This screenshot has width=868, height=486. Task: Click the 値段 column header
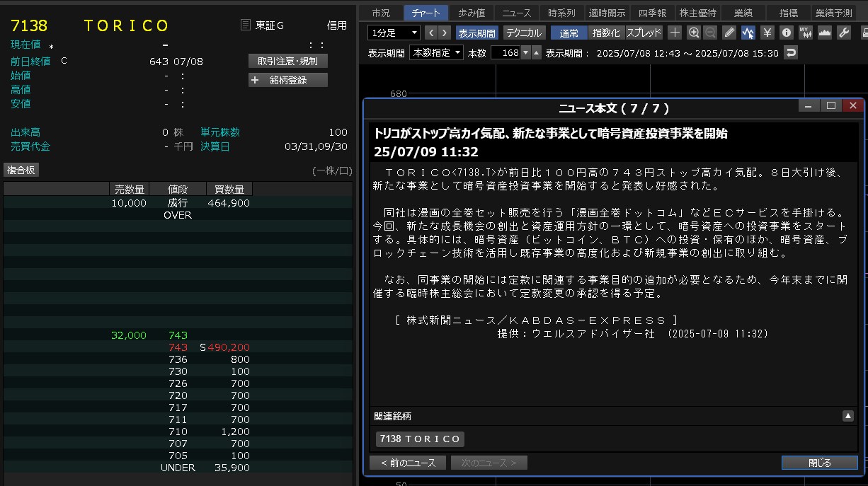click(178, 190)
